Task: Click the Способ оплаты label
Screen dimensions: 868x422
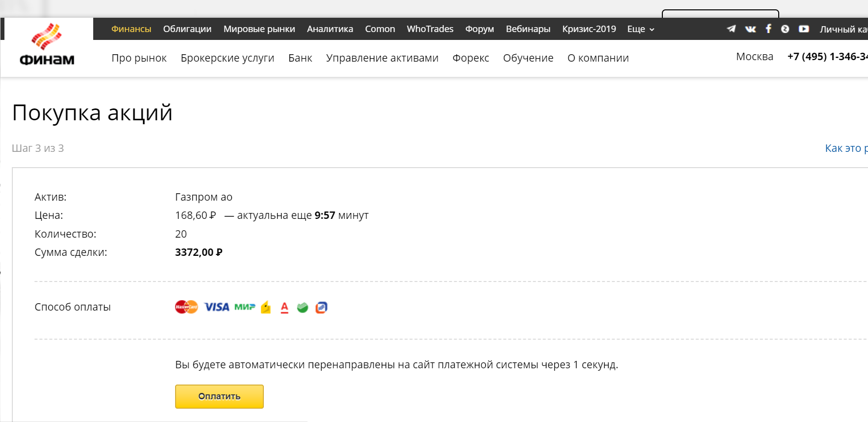Action: click(x=72, y=307)
